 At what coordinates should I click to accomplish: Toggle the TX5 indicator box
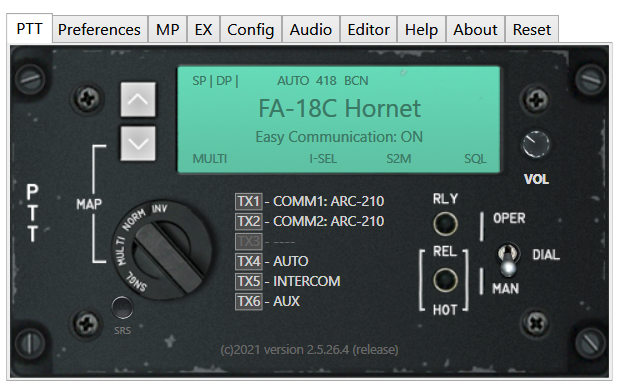(x=249, y=281)
